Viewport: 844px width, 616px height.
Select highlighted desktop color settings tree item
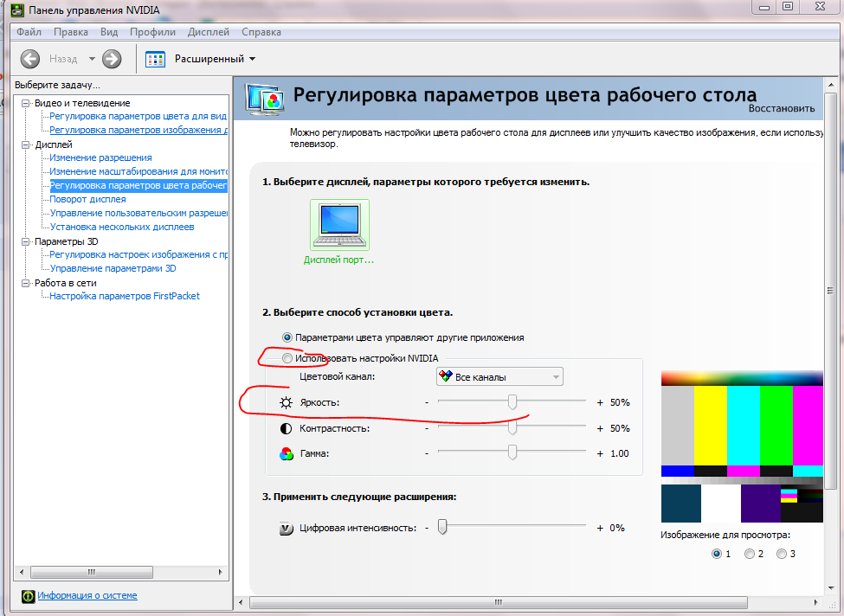click(x=139, y=186)
